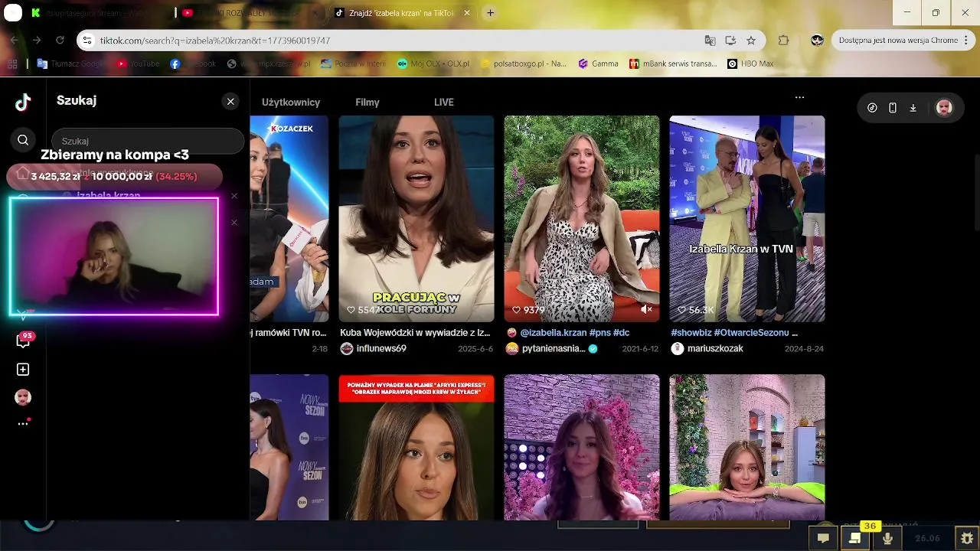Click the bug report icon in bottom bar

tap(967, 539)
